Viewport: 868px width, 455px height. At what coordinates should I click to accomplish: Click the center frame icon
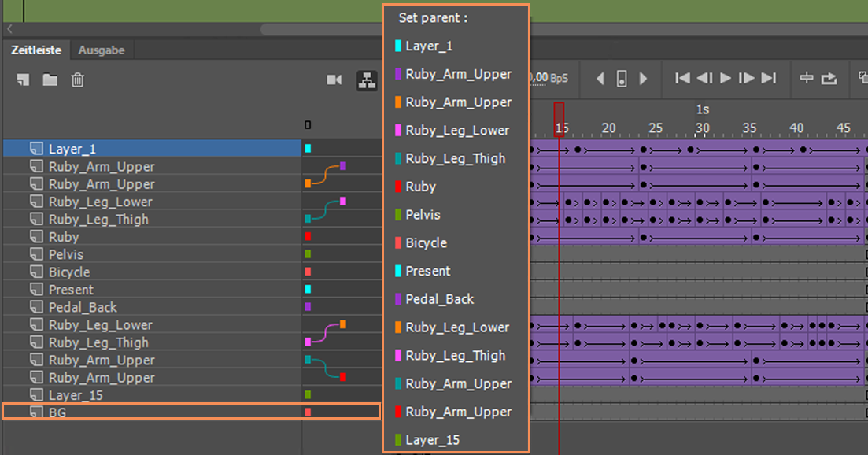pyautogui.click(x=806, y=78)
